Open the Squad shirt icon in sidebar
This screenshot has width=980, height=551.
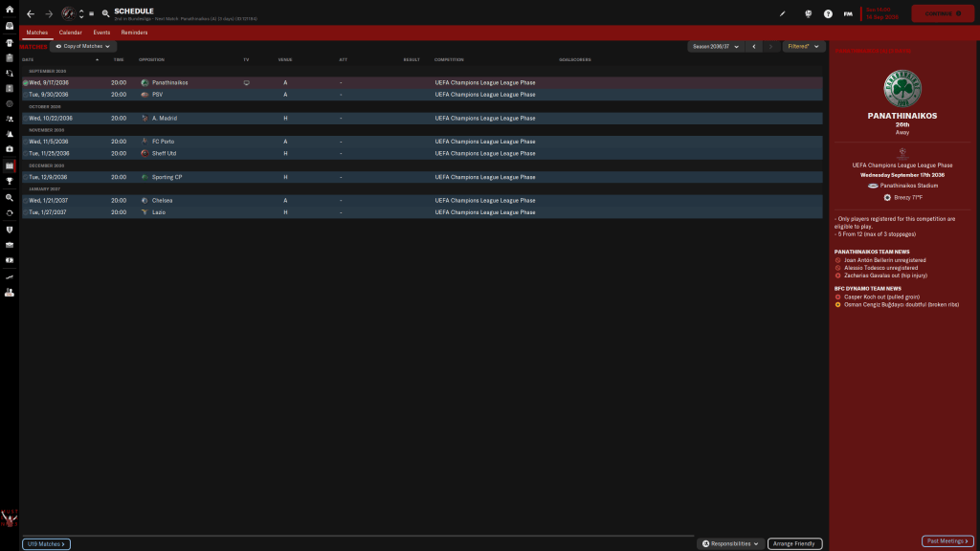tap(9, 42)
